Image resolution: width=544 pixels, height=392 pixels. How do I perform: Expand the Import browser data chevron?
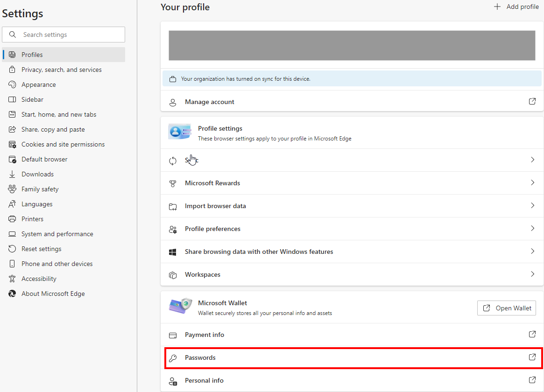point(532,205)
